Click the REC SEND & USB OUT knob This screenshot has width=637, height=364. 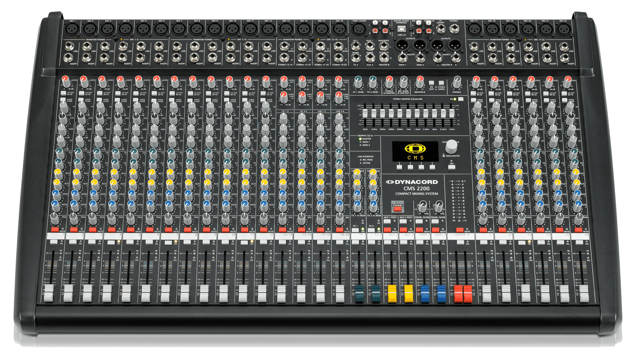click(403, 81)
